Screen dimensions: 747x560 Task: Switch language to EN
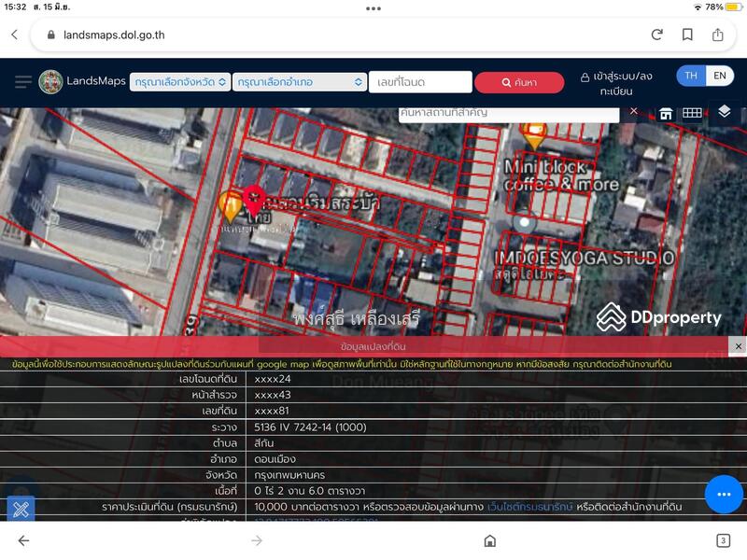click(719, 77)
